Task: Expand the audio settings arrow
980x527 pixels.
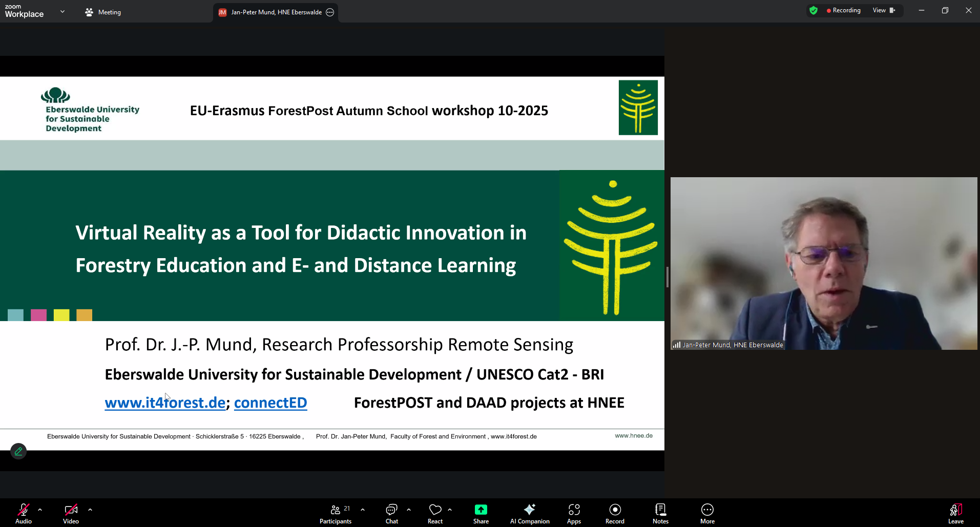Action: [x=40, y=510]
